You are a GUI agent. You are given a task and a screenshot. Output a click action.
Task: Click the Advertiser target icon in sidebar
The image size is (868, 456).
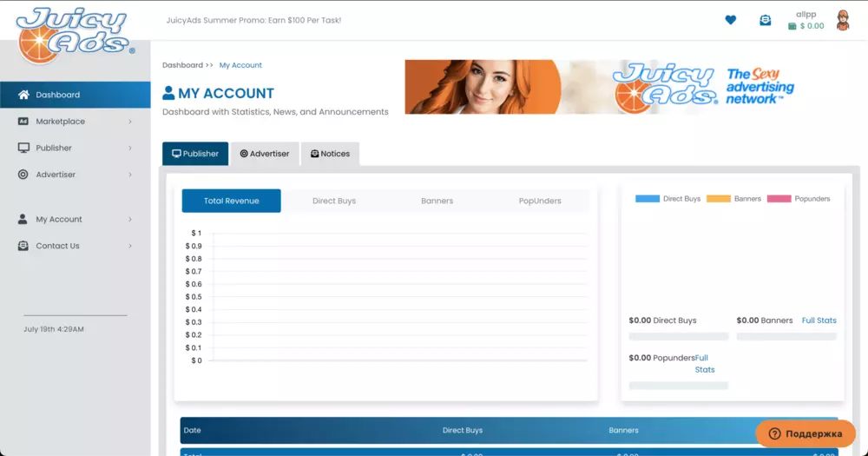point(23,175)
